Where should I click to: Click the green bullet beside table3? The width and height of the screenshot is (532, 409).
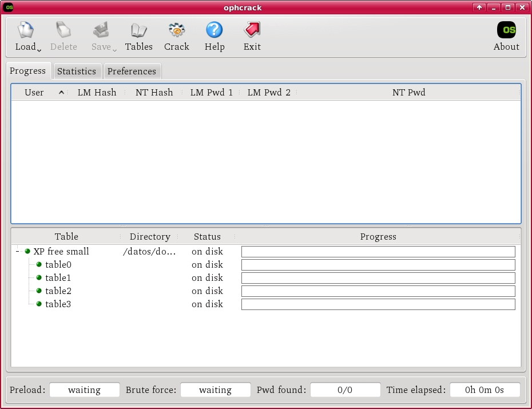click(x=39, y=304)
